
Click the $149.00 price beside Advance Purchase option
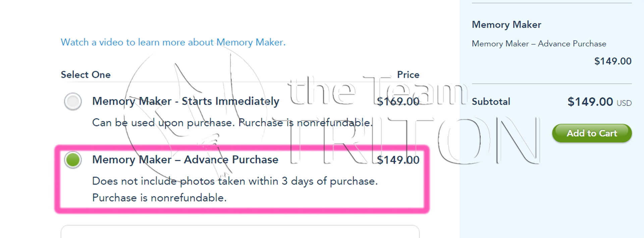(398, 160)
